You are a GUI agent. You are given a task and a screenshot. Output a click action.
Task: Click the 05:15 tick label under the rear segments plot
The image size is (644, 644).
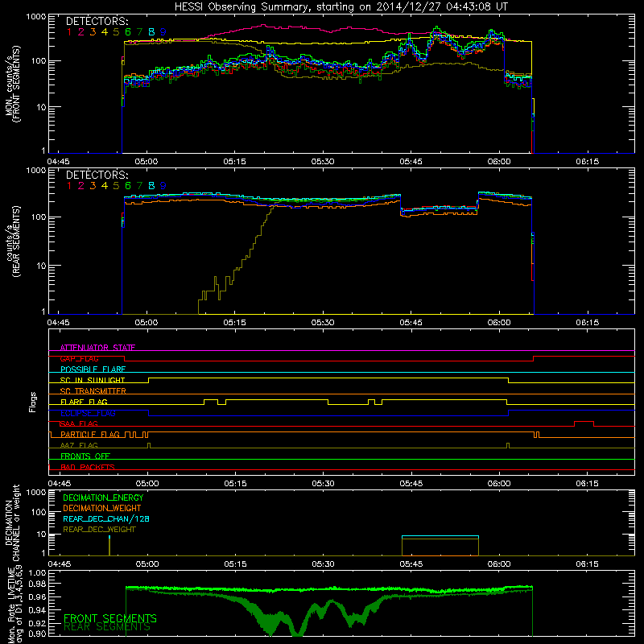[234, 323]
